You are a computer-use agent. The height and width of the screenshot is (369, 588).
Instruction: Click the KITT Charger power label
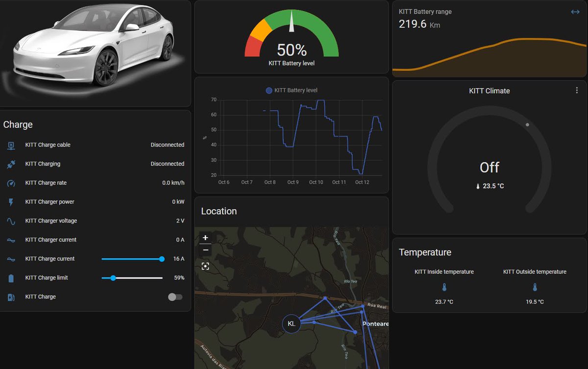50,202
